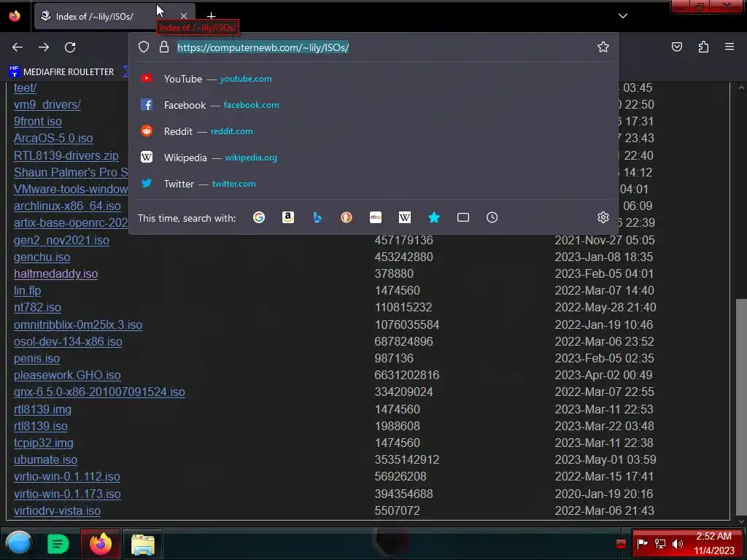
Task: Choose the Facebook suggestion
Action: point(373,105)
